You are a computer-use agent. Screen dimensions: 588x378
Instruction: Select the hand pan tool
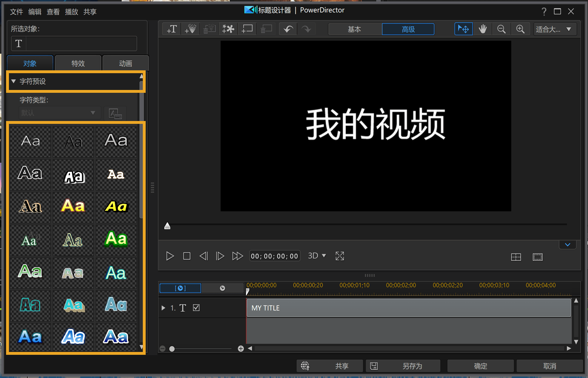pos(482,29)
